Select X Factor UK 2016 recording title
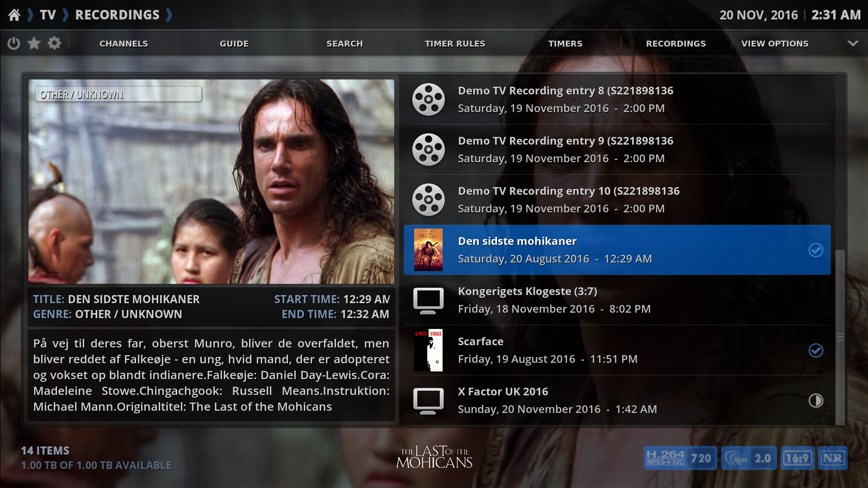This screenshot has width=868, height=488. (x=503, y=391)
